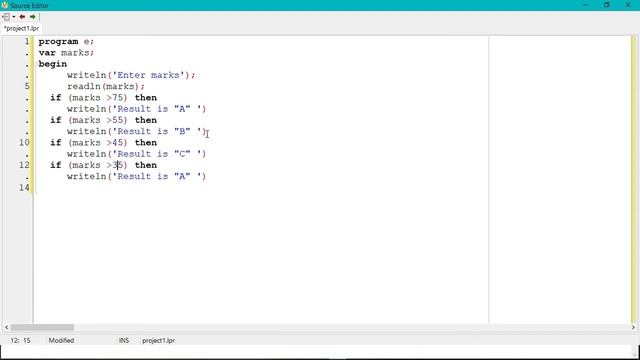The width and height of the screenshot is (640, 360).
Task: Click the 'if (marks >45) then' line
Action: [104, 142]
